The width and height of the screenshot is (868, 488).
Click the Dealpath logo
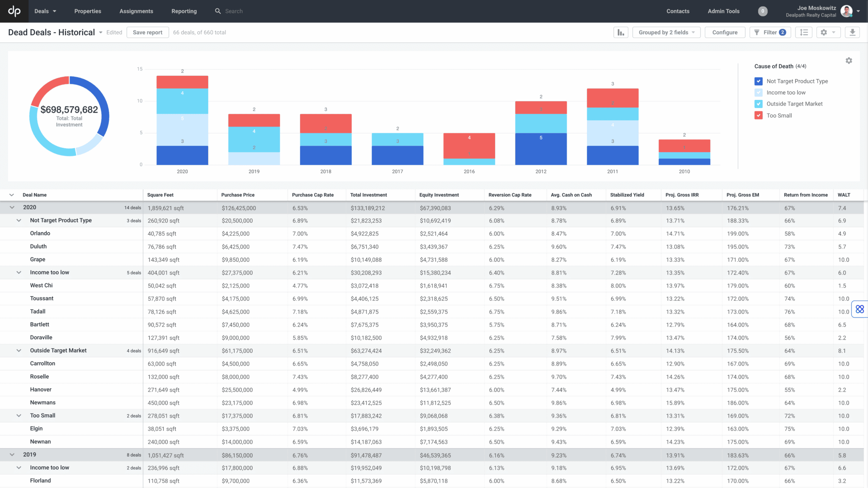[14, 11]
